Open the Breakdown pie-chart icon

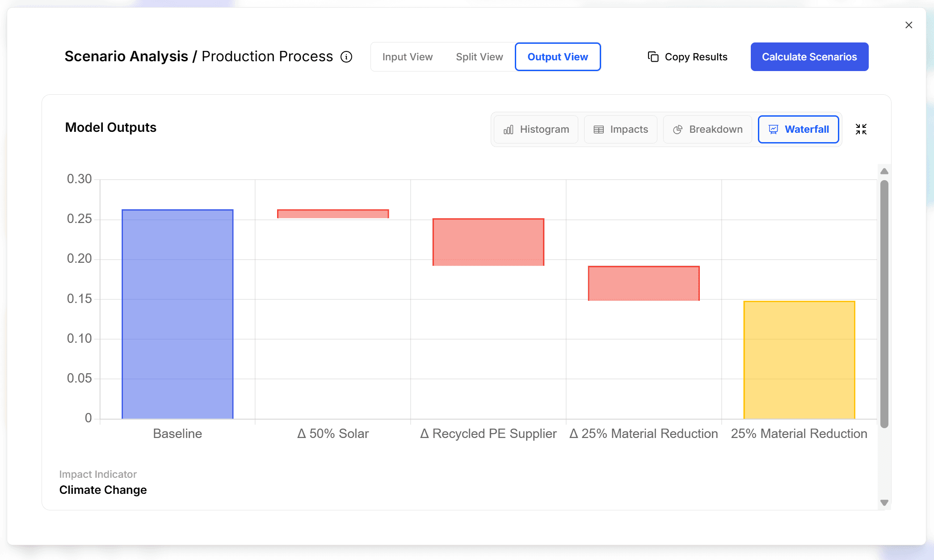tap(678, 129)
